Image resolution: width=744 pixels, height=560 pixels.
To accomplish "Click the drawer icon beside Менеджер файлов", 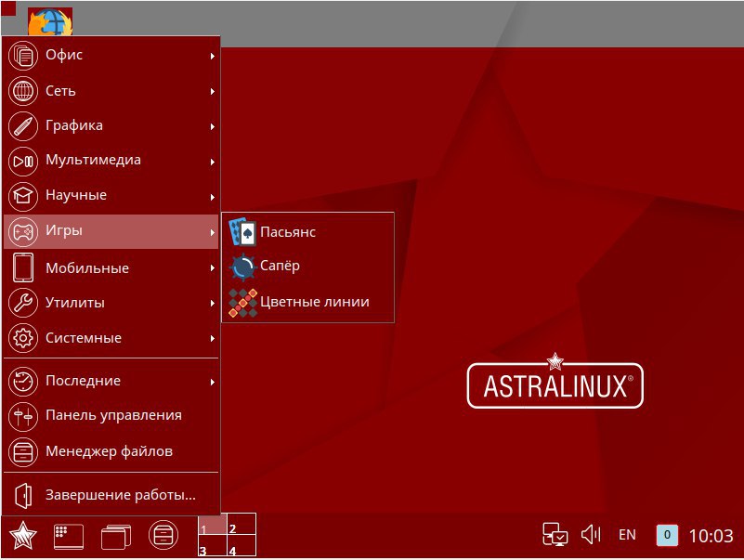I will (x=23, y=451).
